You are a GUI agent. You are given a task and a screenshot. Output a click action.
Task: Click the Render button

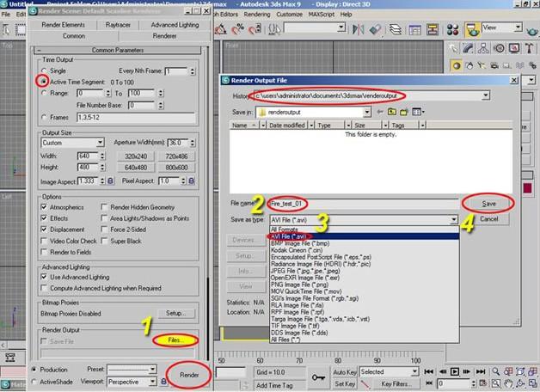[189, 375]
